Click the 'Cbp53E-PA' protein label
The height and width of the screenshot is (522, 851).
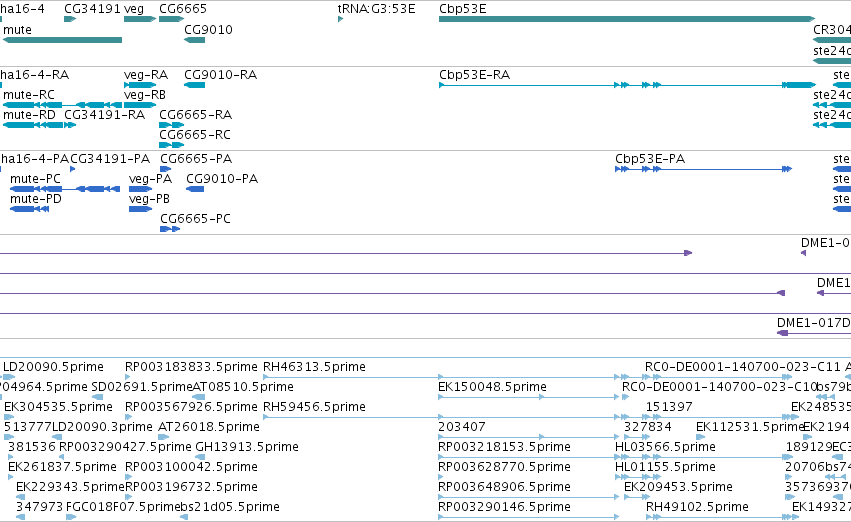tap(650, 159)
